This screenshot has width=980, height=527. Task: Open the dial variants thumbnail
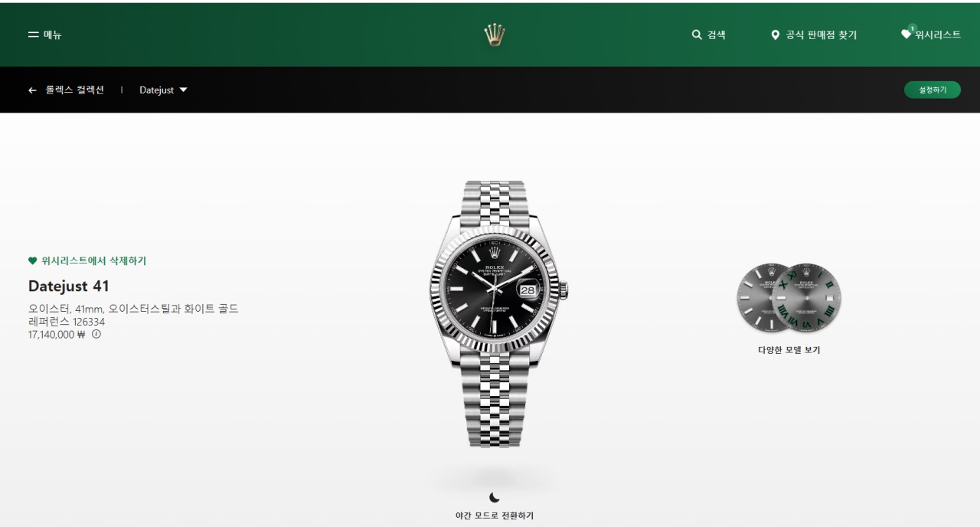789,297
